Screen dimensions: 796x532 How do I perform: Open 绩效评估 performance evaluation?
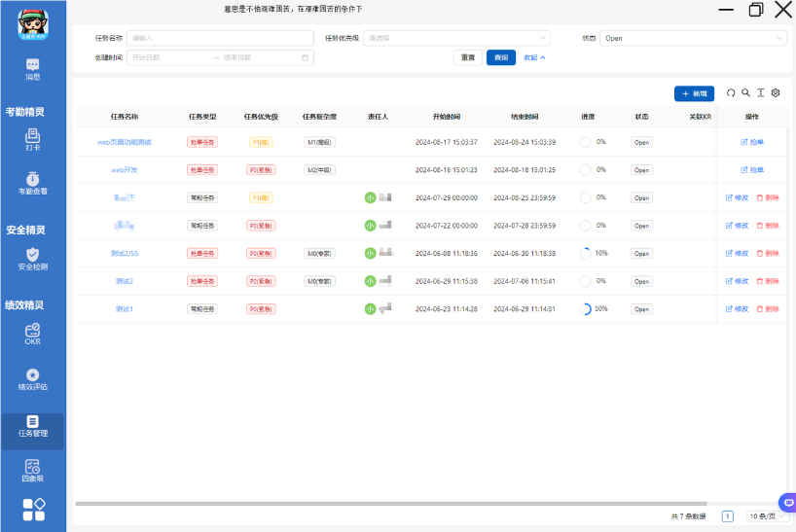32,379
